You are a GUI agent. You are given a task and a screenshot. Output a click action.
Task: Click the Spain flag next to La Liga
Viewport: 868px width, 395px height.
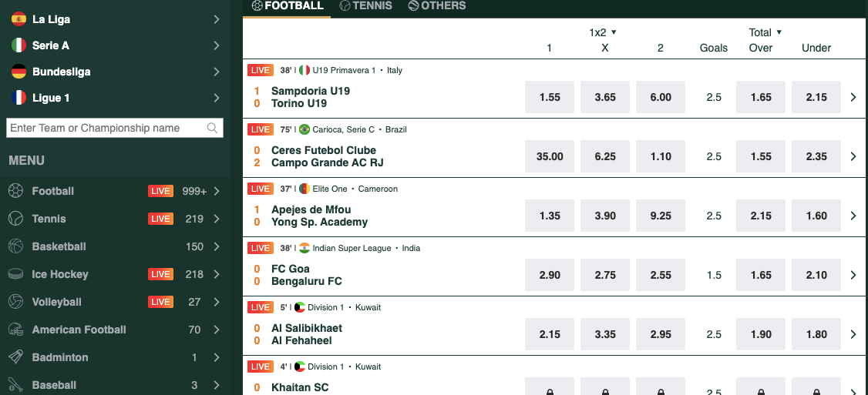[x=19, y=19]
